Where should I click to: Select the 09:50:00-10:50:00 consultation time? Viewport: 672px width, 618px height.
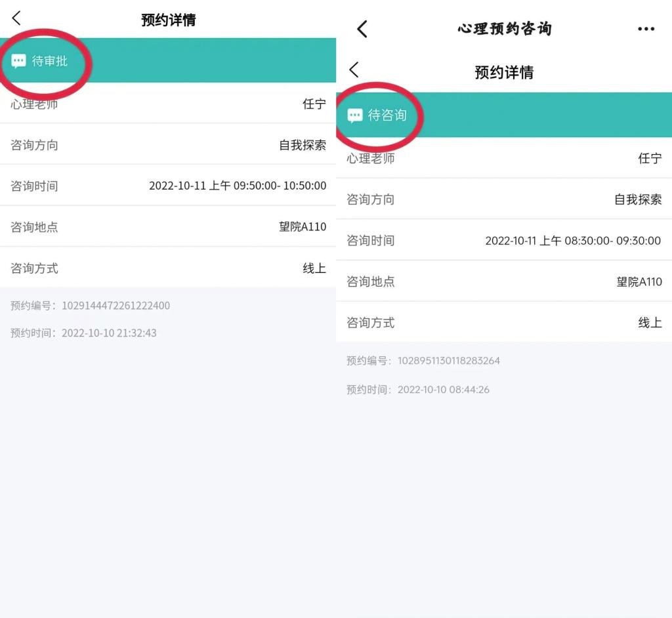tap(238, 186)
